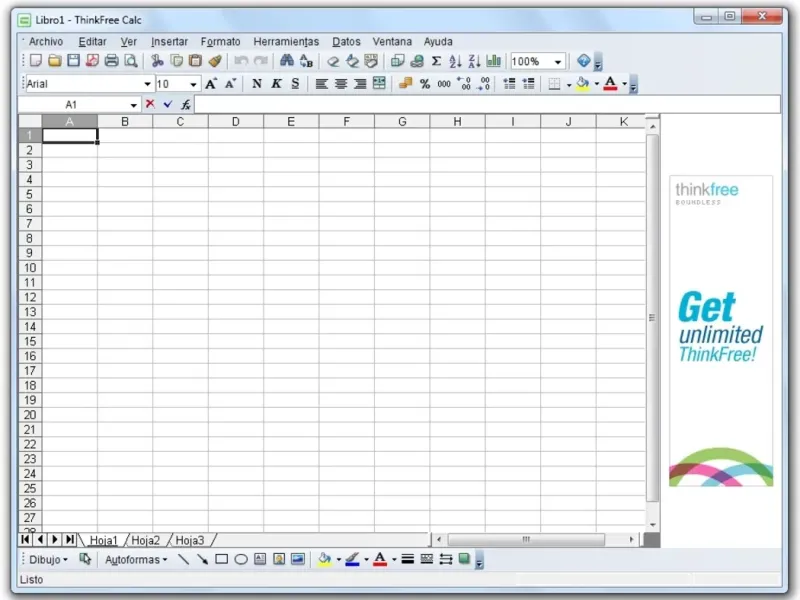Image resolution: width=800 pixels, height=600 pixels.
Task: Open Find with the binoculars icon
Action: click(287, 61)
